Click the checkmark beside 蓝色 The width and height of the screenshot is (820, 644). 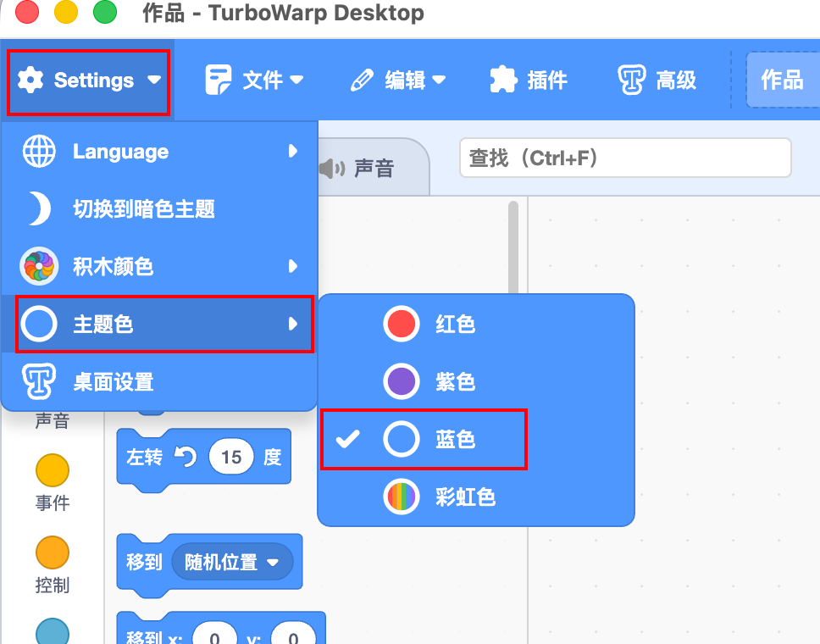[x=348, y=439]
